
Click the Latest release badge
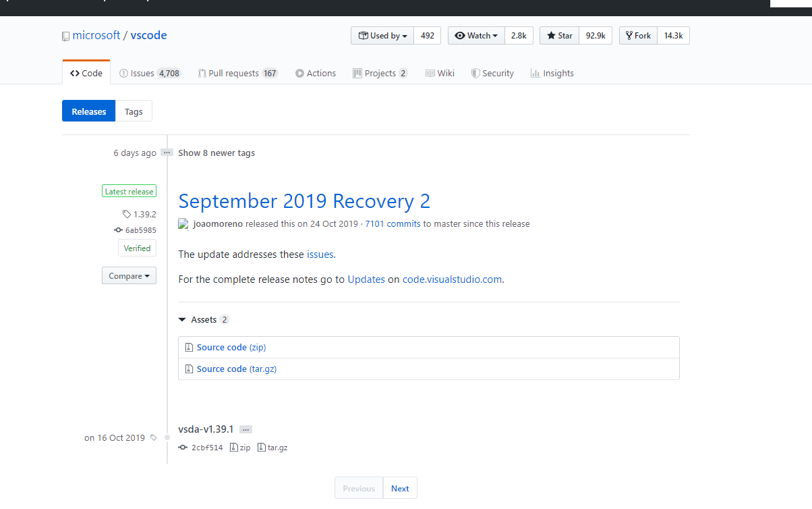click(129, 192)
